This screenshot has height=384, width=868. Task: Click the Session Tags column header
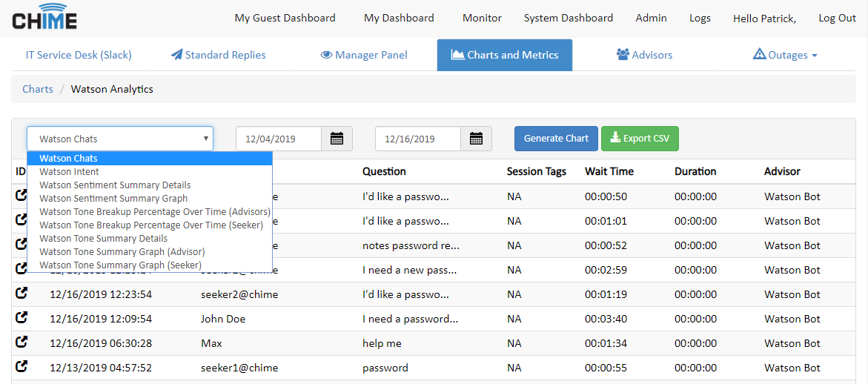click(537, 171)
